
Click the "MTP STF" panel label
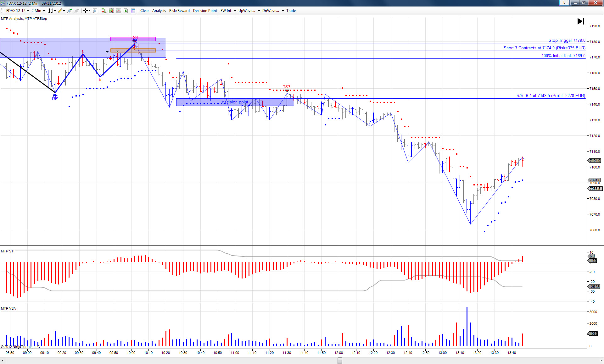pos(8,251)
